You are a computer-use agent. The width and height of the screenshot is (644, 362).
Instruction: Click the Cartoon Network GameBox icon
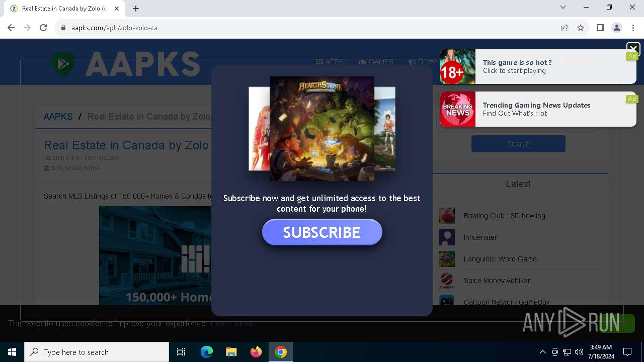[x=447, y=300]
